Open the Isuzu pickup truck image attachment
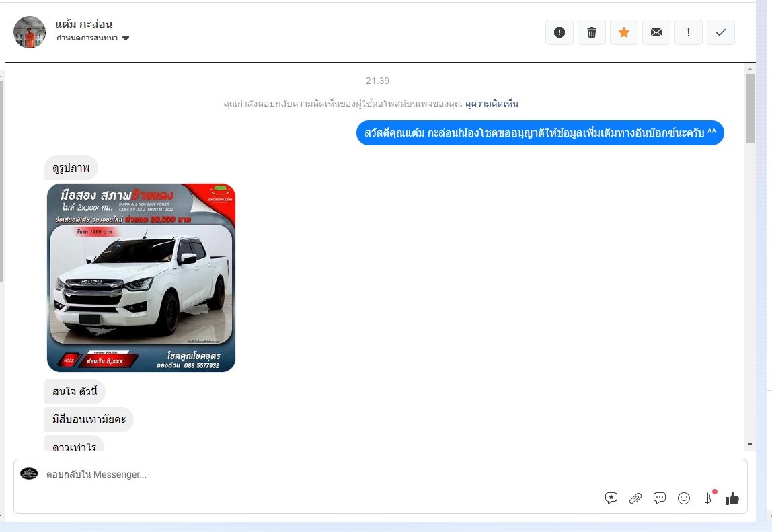The image size is (772, 532). click(141, 278)
